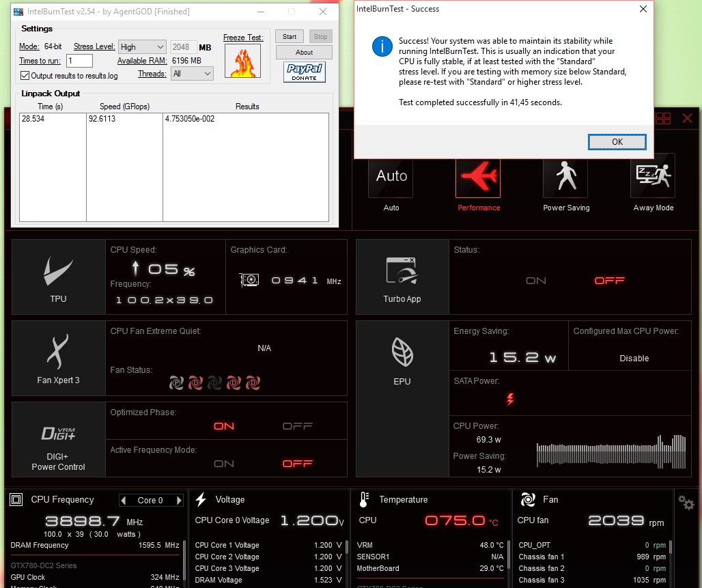Open the EPU leaf icon
Viewport: 702px width, 588px height.
tap(402, 352)
